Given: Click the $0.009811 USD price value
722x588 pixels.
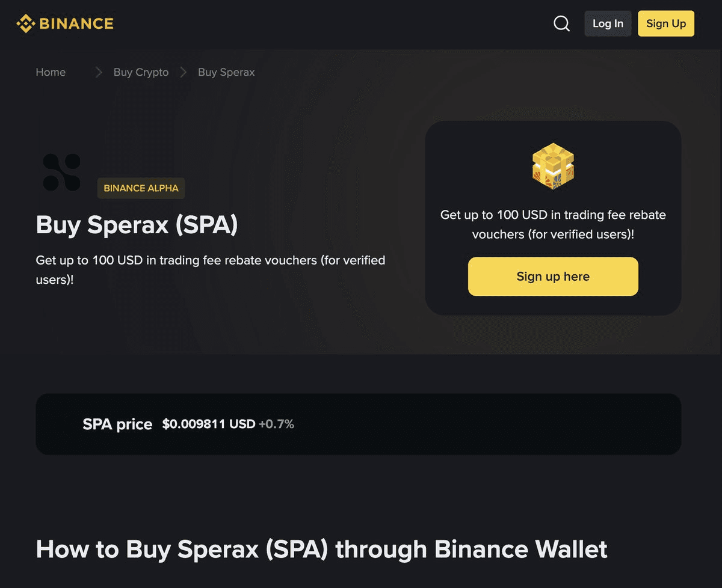Looking at the screenshot, I should click(x=208, y=424).
